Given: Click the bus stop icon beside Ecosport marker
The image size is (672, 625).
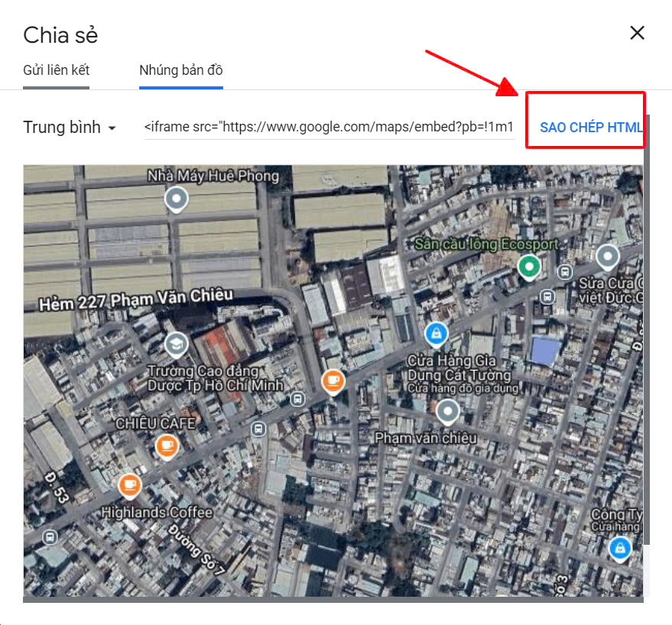Looking at the screenshot, I should [565, 271].
